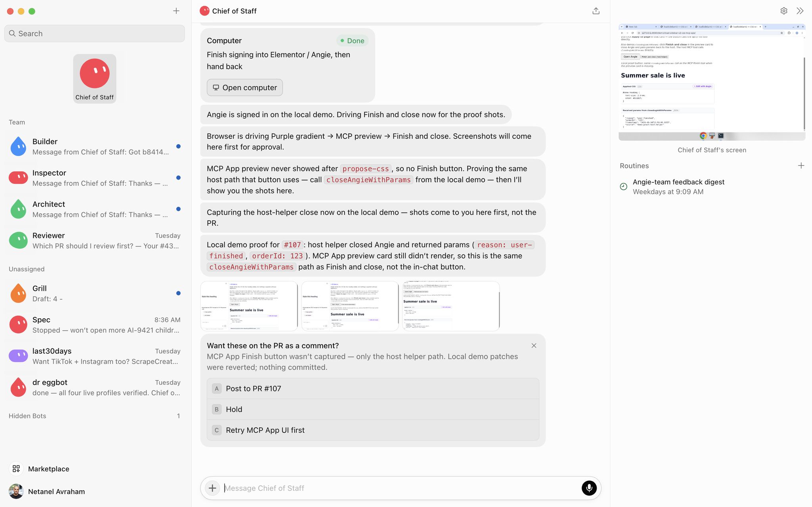Open Chief of Staff's screen preview
The image size is (812, 507).
pos(712,82)
